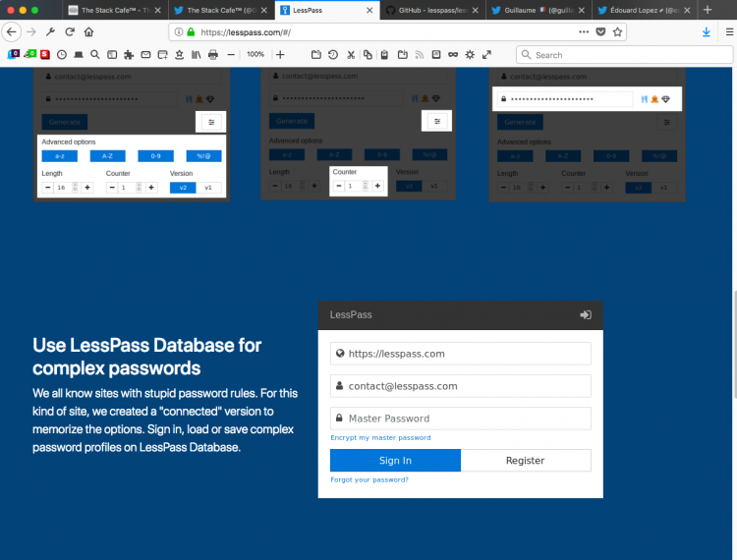Click the Sign In button

click(x=395, y=461)
